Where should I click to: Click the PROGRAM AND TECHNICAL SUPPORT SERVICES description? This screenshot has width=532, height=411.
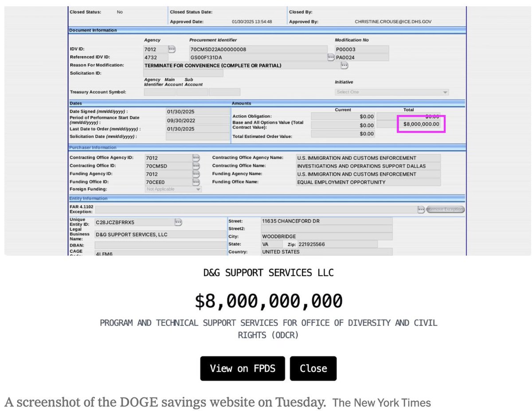click(x=269, y=329)
